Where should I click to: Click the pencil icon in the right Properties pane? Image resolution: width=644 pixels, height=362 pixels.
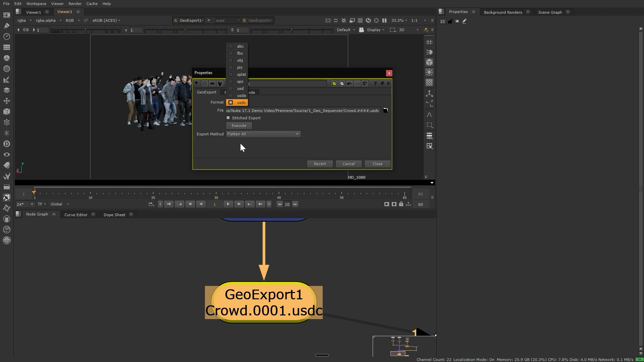tap(465, 21)
